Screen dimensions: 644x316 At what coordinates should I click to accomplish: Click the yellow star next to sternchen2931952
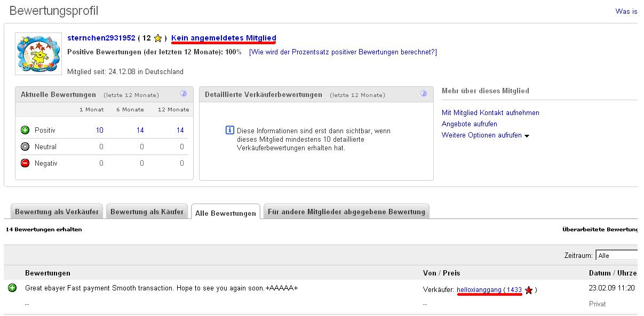[158, 38]
